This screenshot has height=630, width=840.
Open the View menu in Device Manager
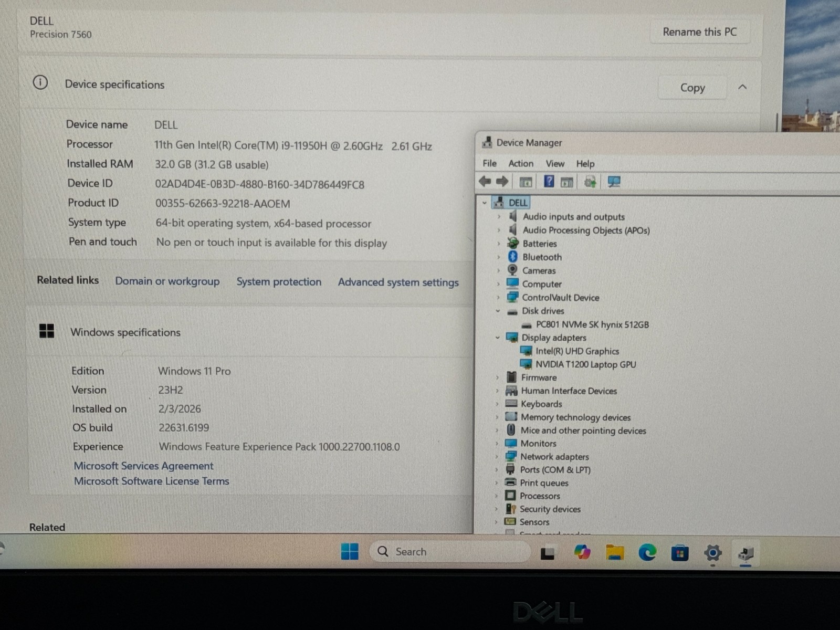555,164
